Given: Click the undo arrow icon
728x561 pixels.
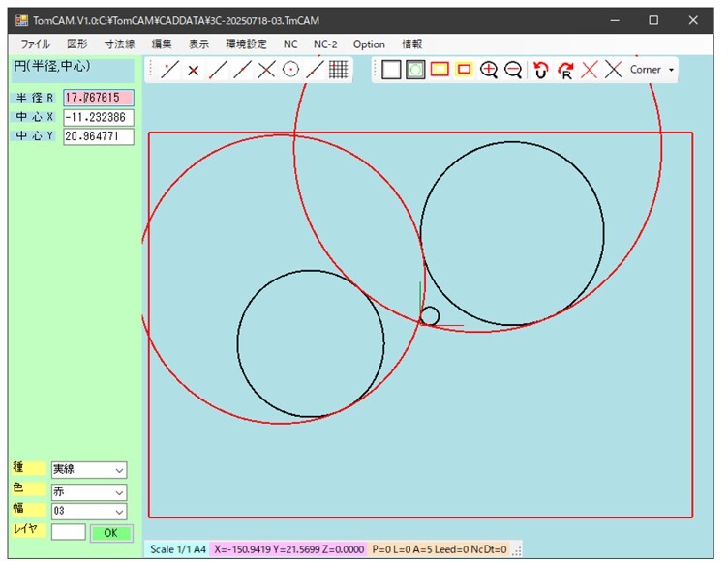Looking at the screenshot, I should point(541,70).
